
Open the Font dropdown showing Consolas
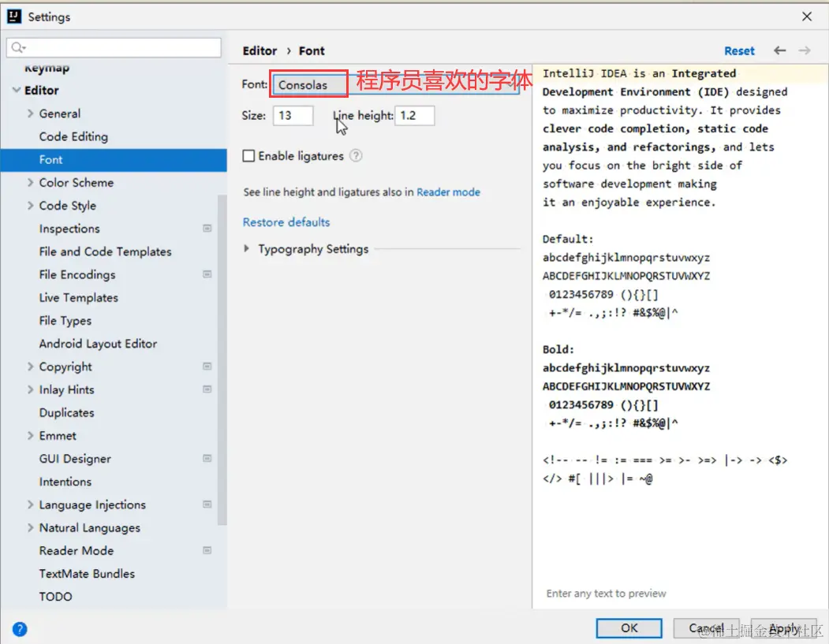pos(396,84)
